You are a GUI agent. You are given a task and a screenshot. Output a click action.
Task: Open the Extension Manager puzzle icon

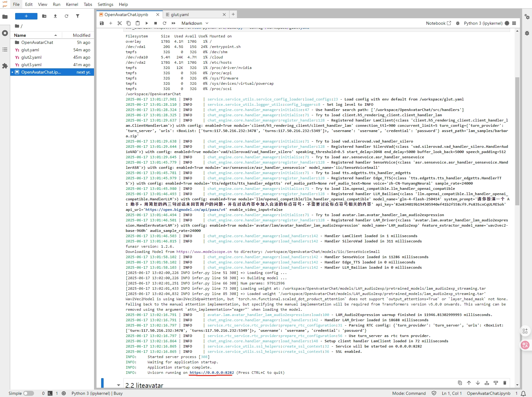point(5,66)
